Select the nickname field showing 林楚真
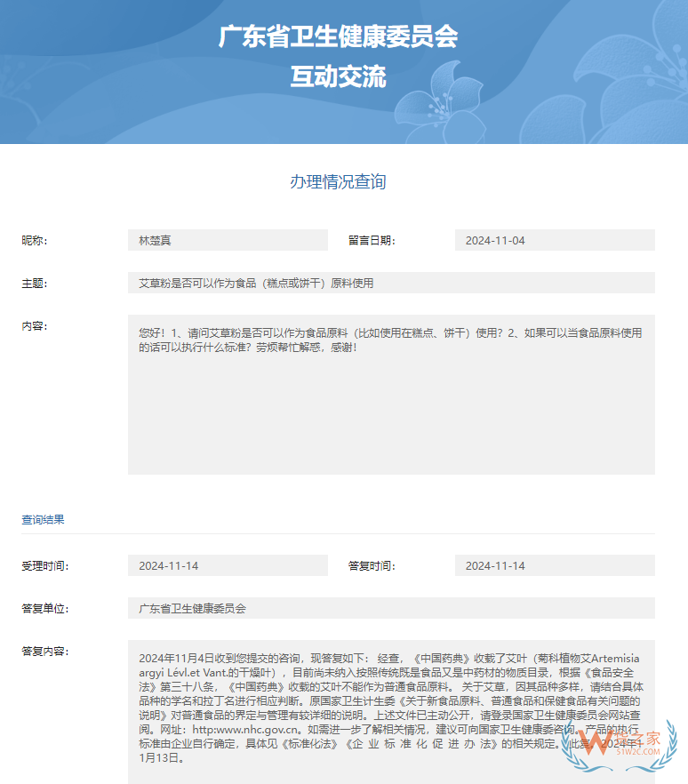Screen dimensions: 688x784 point(228,240)
